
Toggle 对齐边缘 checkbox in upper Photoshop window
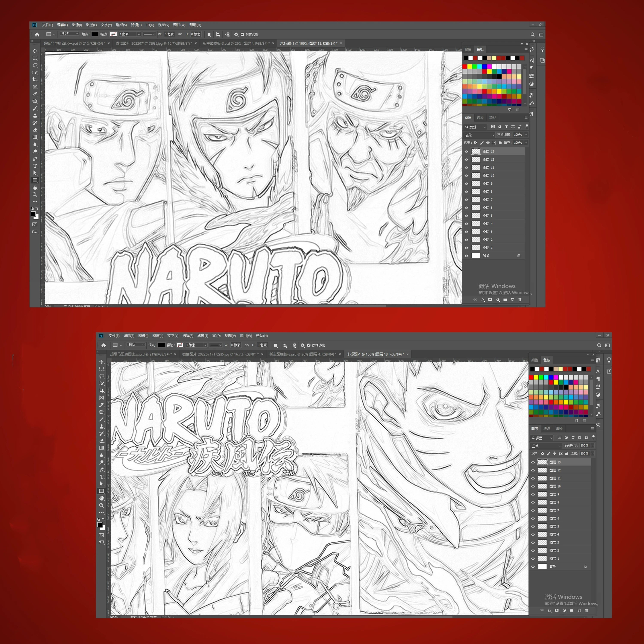tap(242, 34)
